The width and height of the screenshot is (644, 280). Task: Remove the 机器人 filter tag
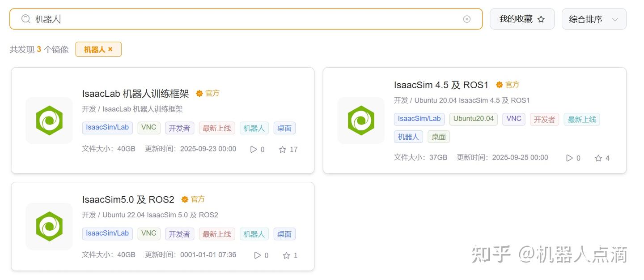click(110, 49)
